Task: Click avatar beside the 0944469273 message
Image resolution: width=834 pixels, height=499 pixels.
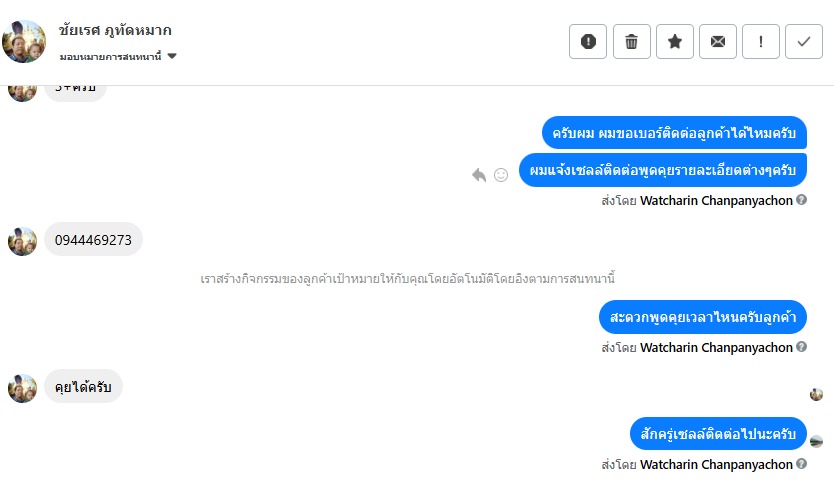Action: coord(23,240)
